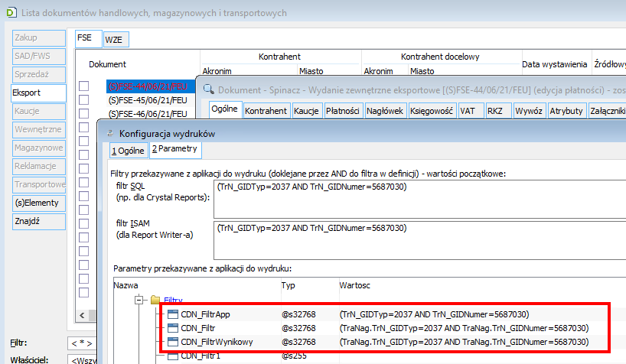Tick checkbox beside (S)FSE-46/06/21/FEU
Viewport: 626px width, 364px height.
85,115
